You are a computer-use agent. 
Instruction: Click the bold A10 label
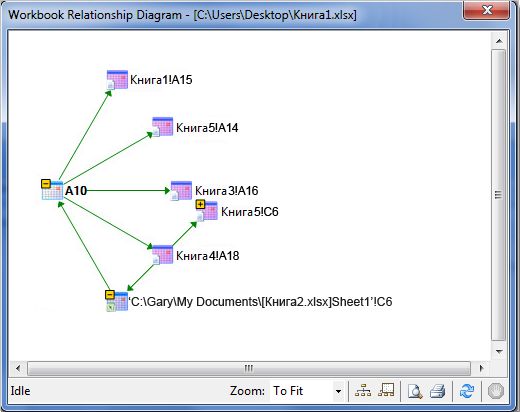(x=76, y=191)
